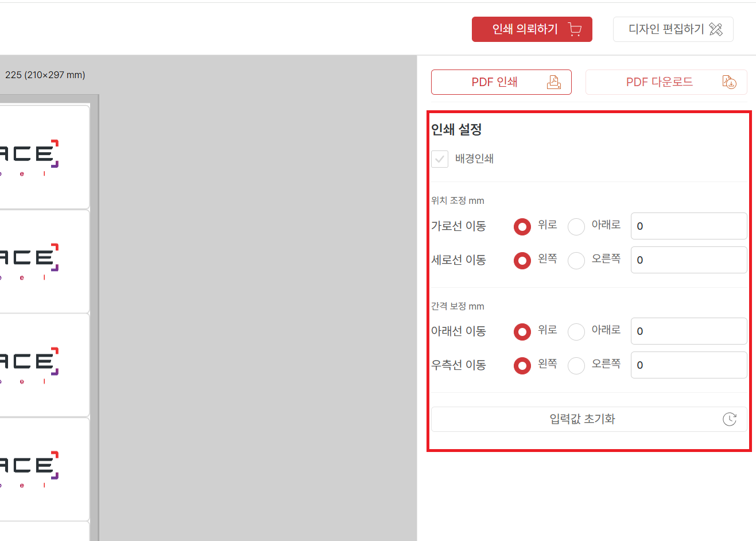Click the first label thumbnail in preview

pos(43,156)
